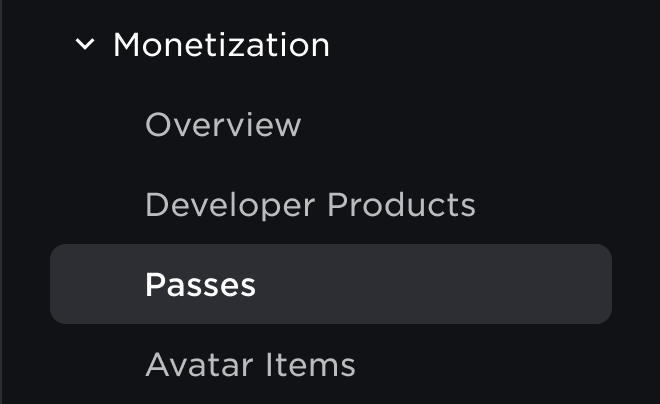
Task: Click the Overview text link
Action: (223, 125)
